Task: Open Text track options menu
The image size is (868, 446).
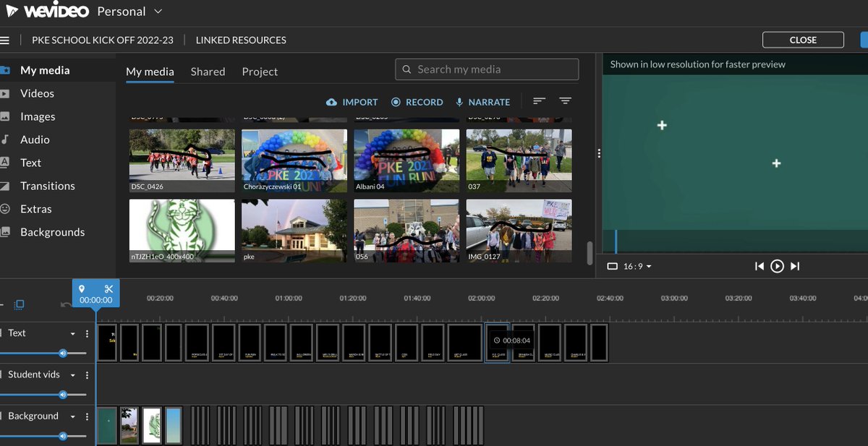Action: click(x=87, y=334)
